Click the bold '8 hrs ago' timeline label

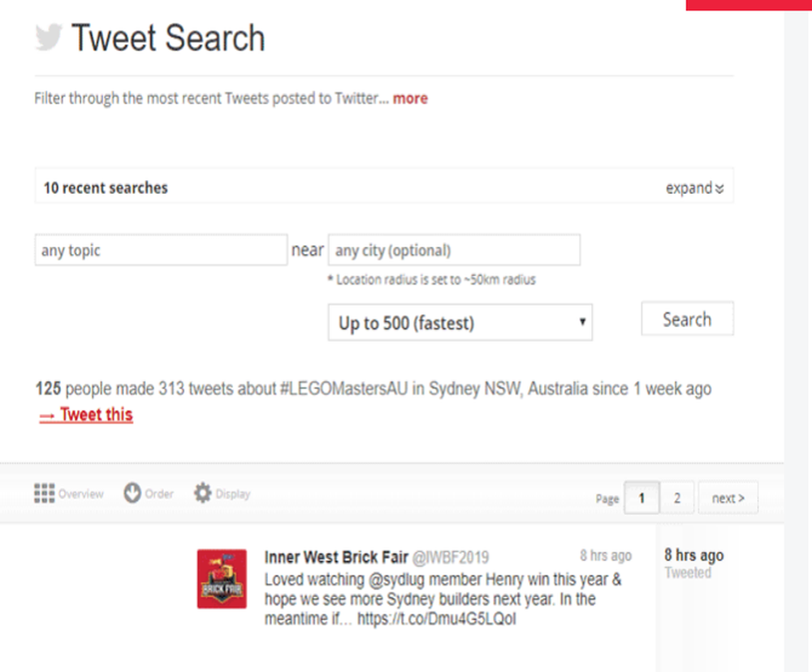(x=694, y=555)
